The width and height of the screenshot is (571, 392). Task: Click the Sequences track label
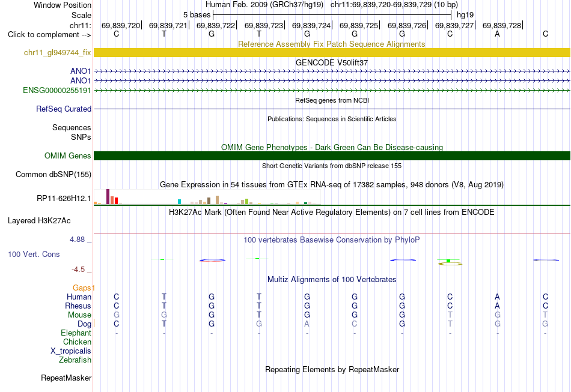point(72,128)
